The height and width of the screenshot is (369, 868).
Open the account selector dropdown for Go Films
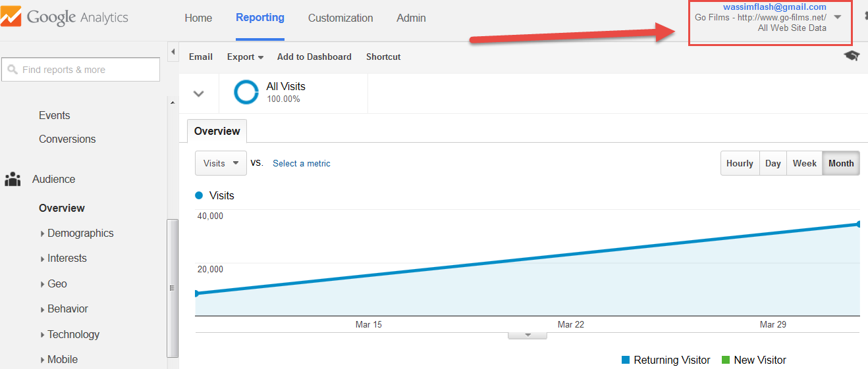(838, 17)
